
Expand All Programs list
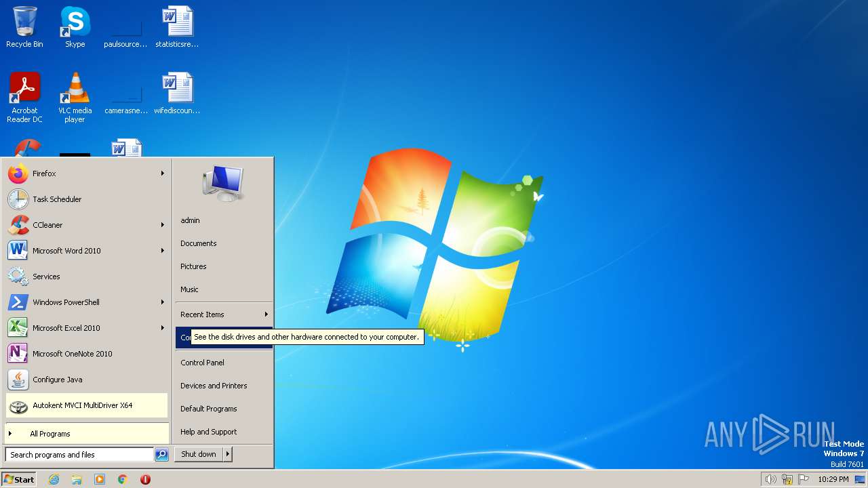[87, 434]
